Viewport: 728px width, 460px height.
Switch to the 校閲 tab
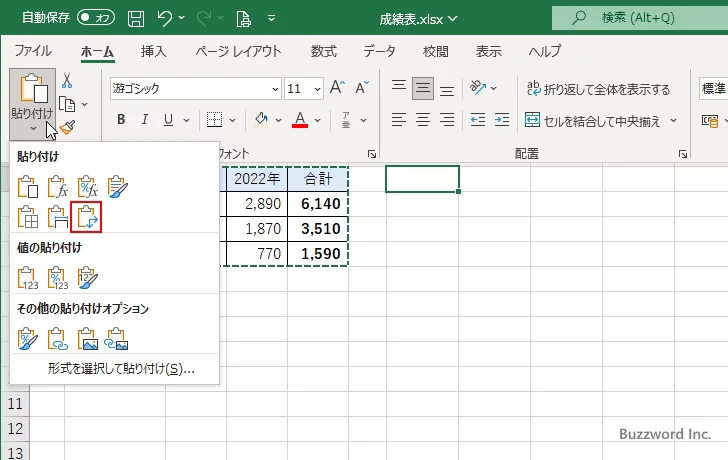(436, 51)
